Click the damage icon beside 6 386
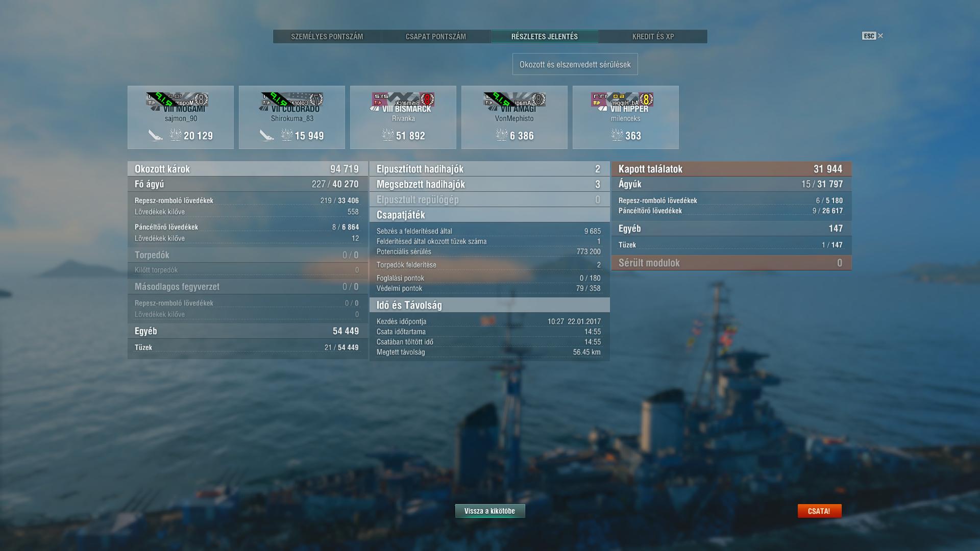This screenshot has height=551, width=980. coord(502,135)
